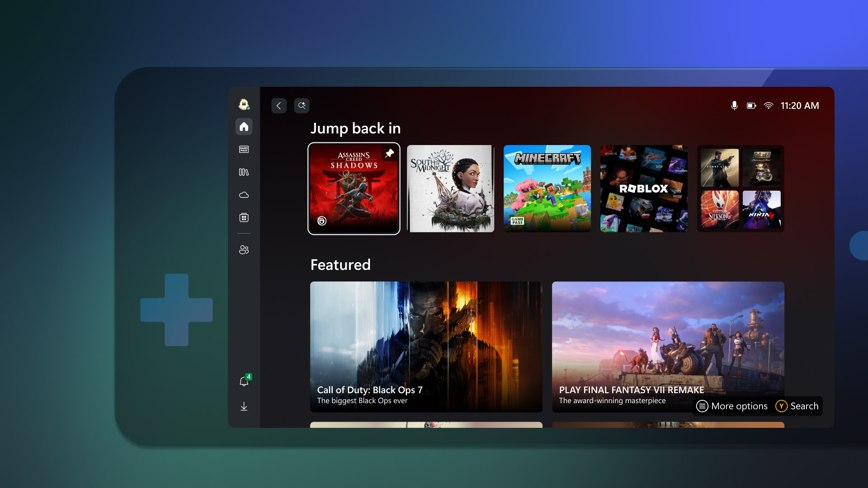Unpin Assassin's Creed Shadows tile
The height and width of the screenshot is (488, 868).
389,153
